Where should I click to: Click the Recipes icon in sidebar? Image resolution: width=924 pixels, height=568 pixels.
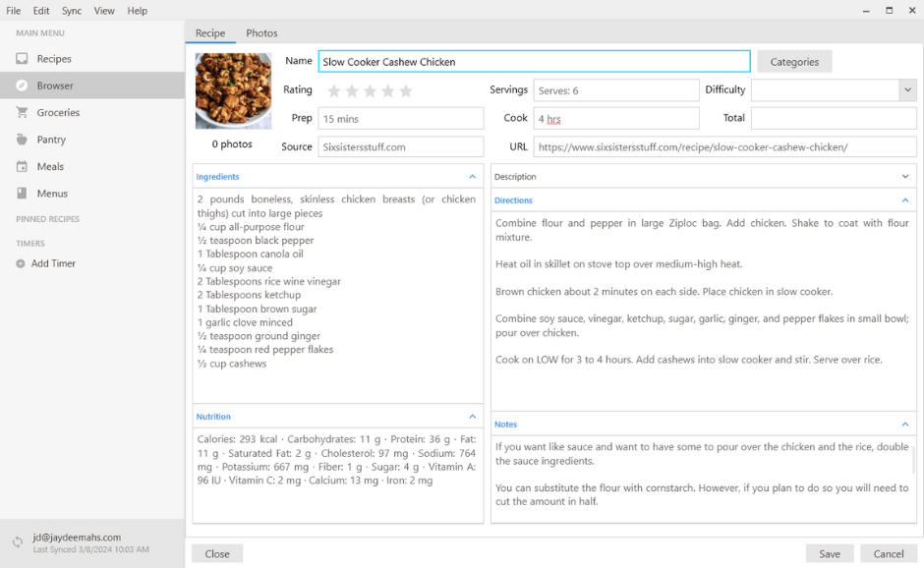tap(22, 59)
